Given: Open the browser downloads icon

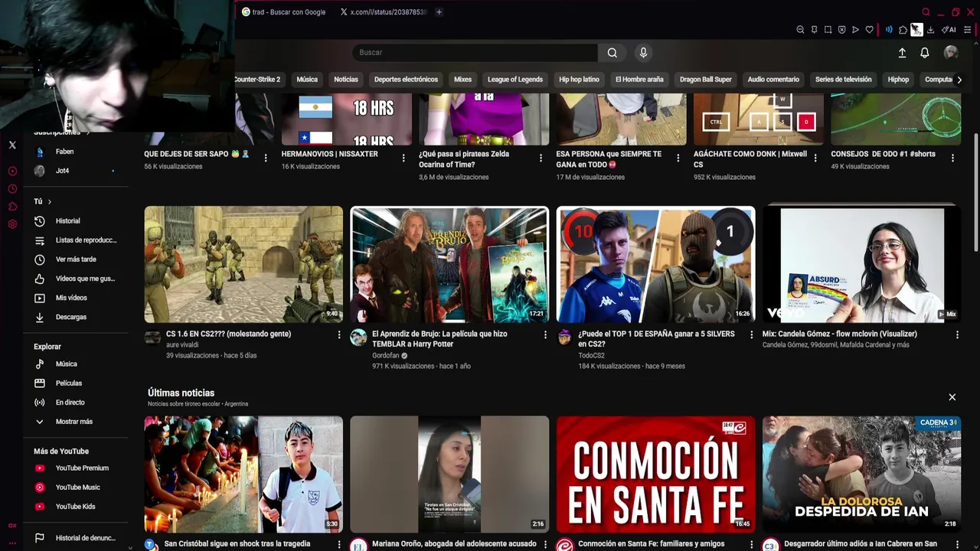Looking at the screenshot, I should click(930, 30).
